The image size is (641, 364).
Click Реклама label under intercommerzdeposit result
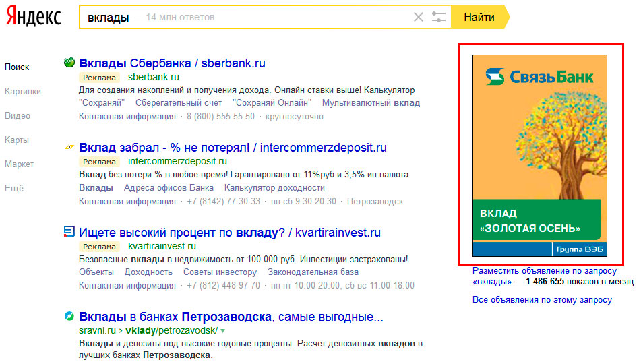click(x=99, y=162)
